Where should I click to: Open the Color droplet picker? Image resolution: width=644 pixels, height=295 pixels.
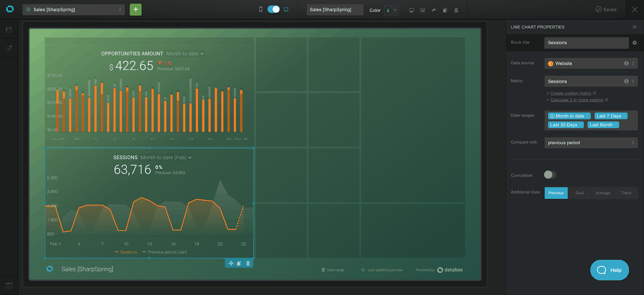[391, 10]
